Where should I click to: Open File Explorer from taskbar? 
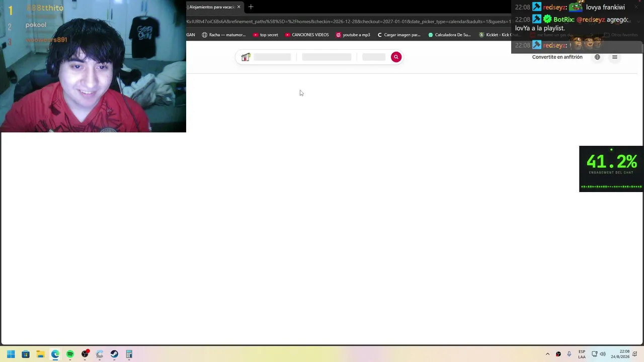[40, 354]
